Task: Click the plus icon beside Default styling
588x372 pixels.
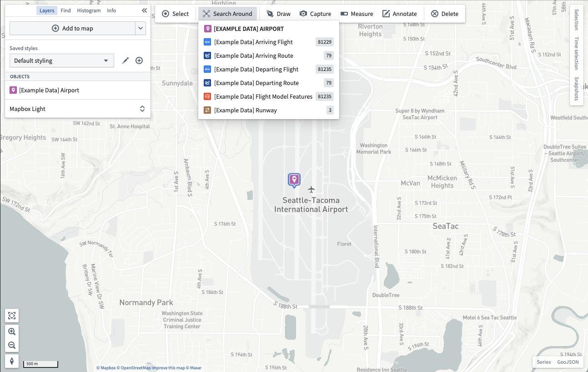Action: (x=139, y=60)
